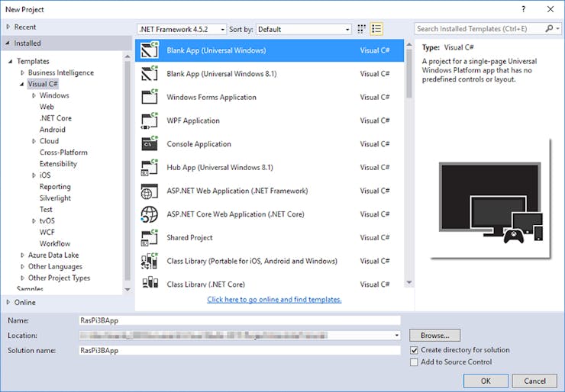Select the Web template category
The width and height of the screenshot is (565, 392).
coord(47,107)
